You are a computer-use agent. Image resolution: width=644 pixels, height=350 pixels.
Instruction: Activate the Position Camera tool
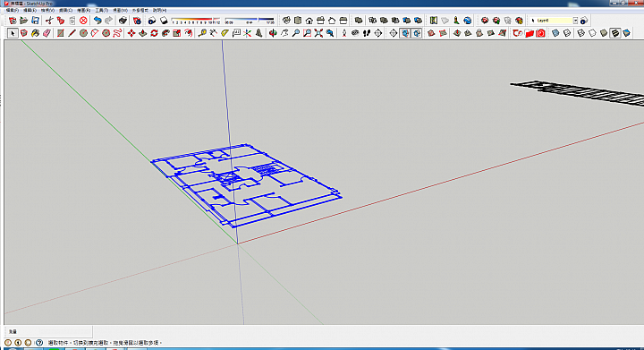click(344, 33)
